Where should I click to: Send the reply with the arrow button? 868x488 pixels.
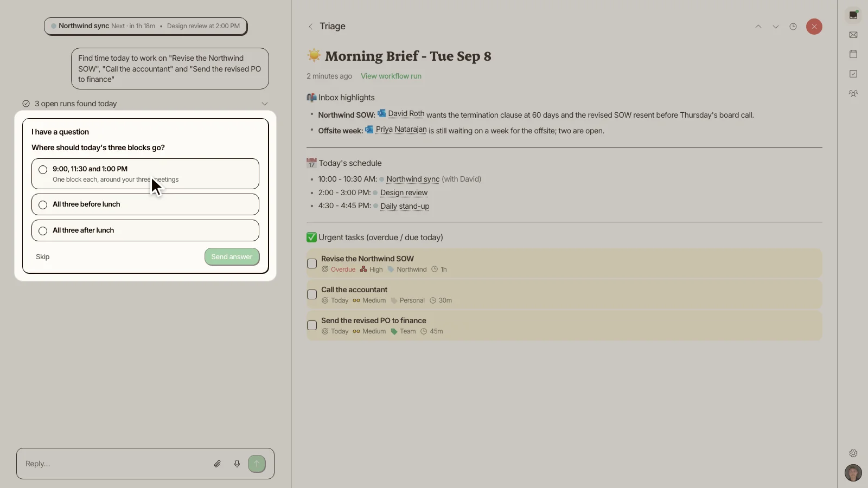tap(257, 464)
